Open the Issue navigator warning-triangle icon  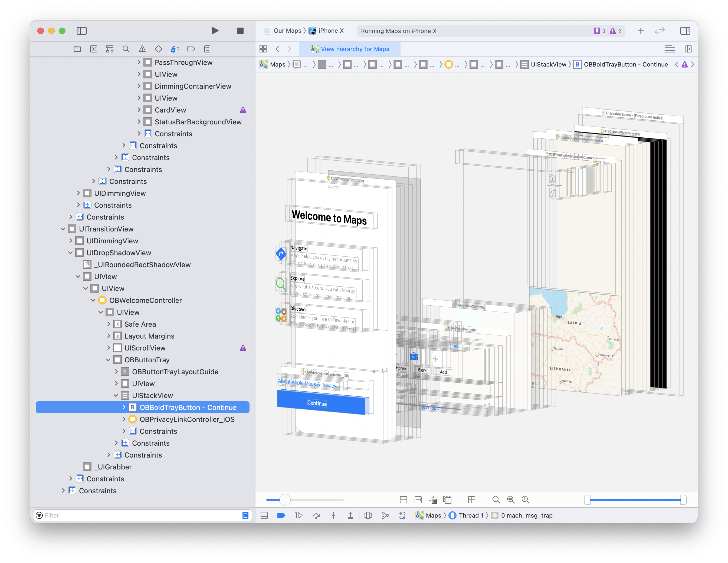(x=142, y=49)
